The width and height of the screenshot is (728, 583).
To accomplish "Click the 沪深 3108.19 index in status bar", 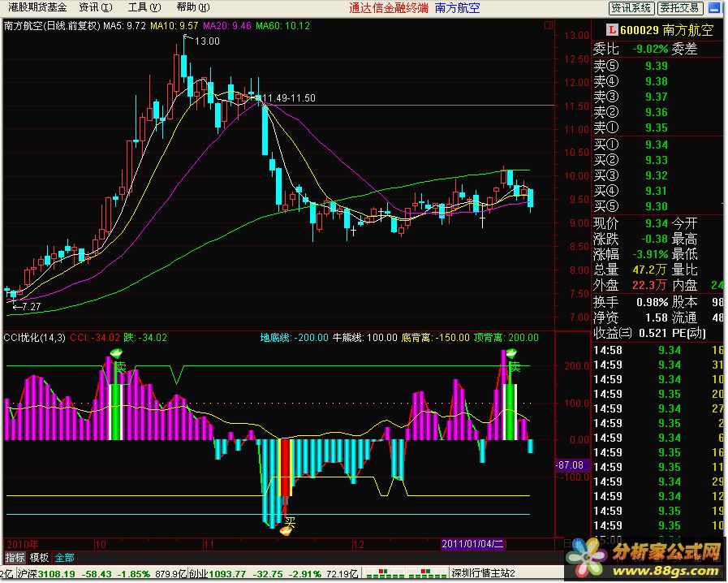I will (x=45, y=574).
